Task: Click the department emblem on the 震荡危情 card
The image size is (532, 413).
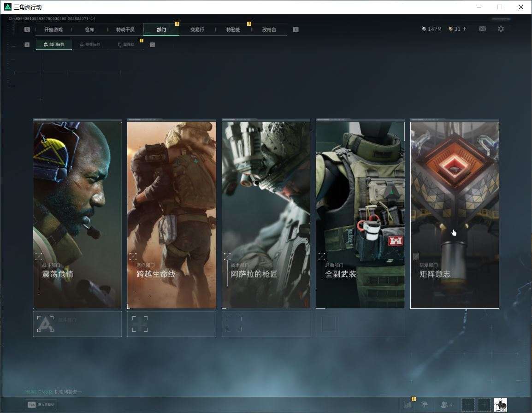Action: [x=39, y=256]
